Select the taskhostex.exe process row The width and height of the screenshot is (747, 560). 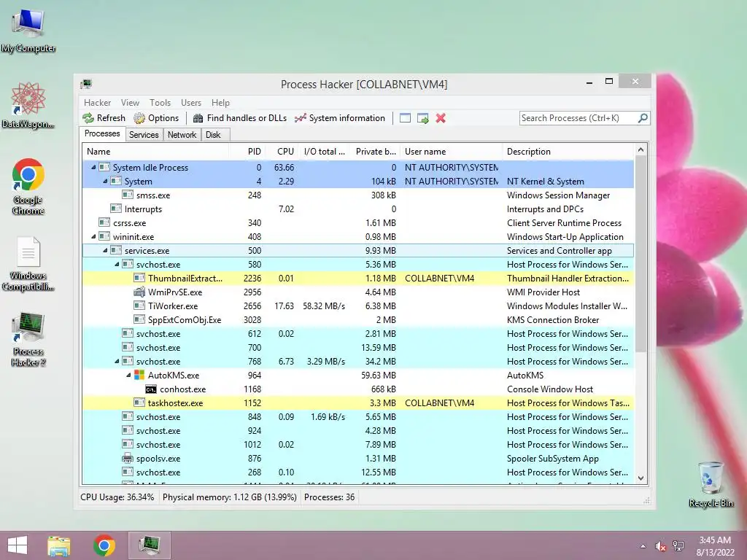[358, 402]
